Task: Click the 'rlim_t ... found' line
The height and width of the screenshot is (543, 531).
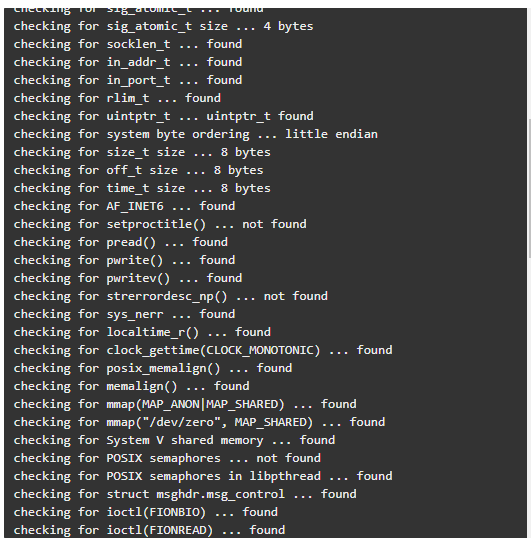Action: pos(117,99)
